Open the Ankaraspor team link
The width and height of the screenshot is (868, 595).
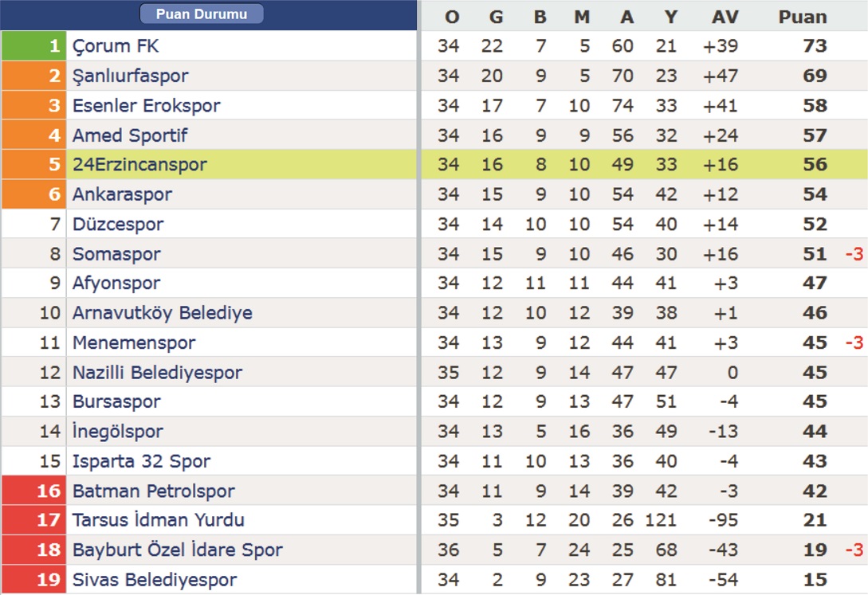tap(122, 194)
